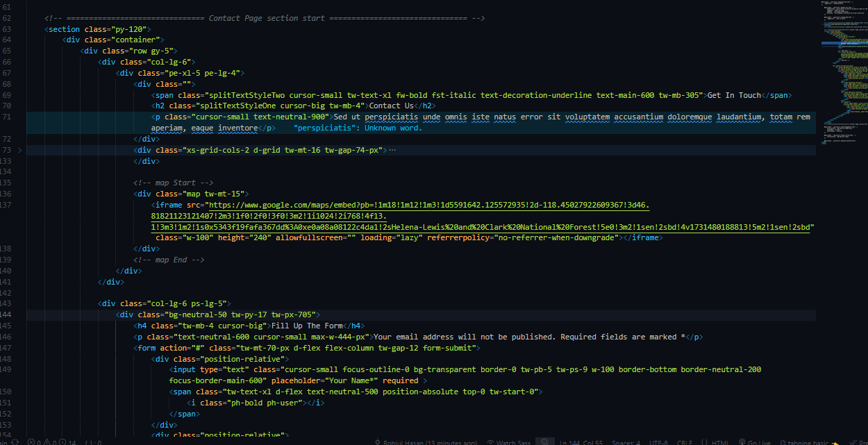
Task: Expand the folded div on line 73
Action: tap(20, 149)
